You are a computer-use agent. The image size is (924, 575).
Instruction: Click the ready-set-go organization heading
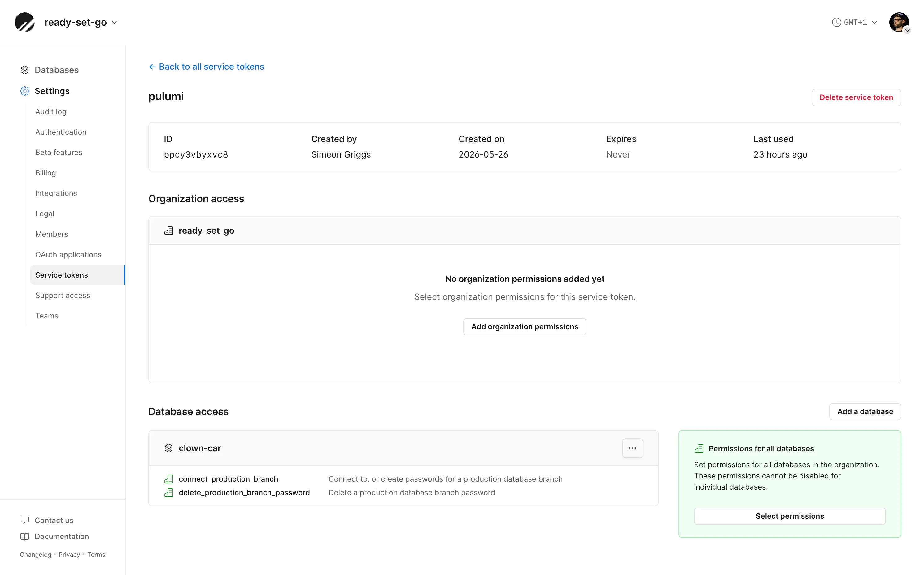click(206, 231)
